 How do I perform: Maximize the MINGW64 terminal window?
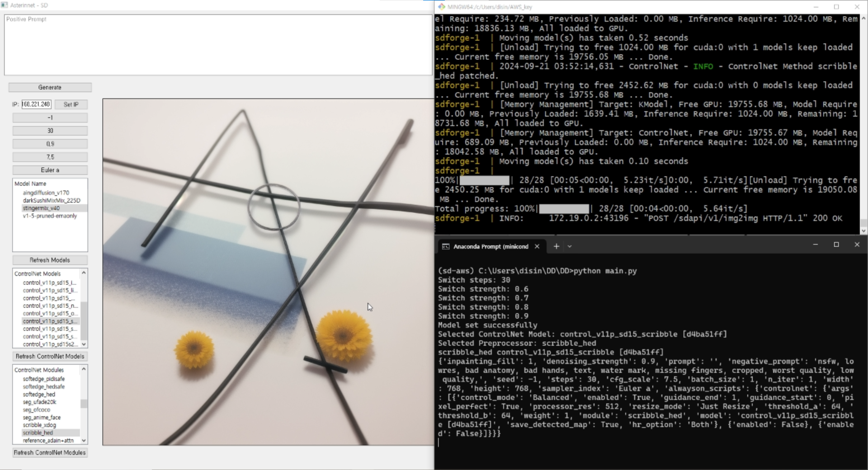tap(836, 7)
